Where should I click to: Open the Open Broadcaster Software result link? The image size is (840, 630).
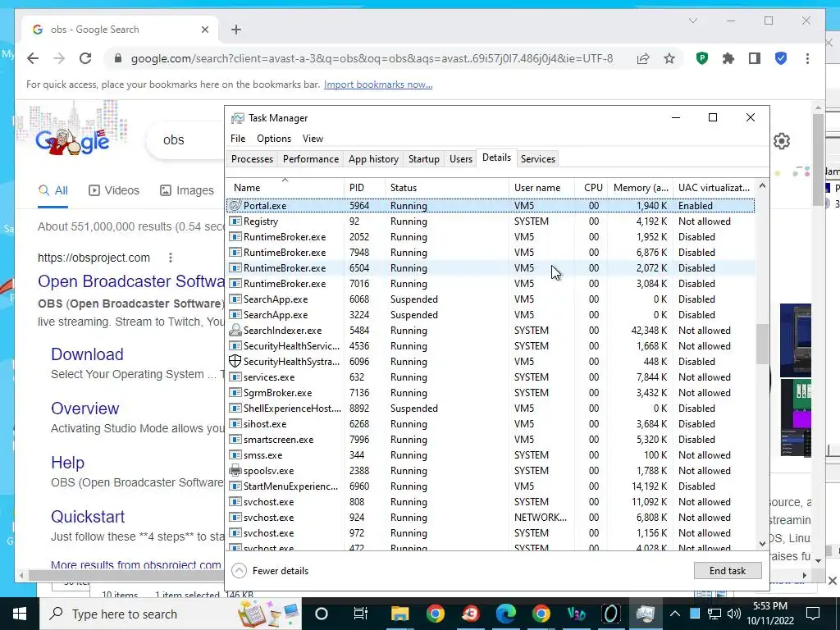pos(131,281)
